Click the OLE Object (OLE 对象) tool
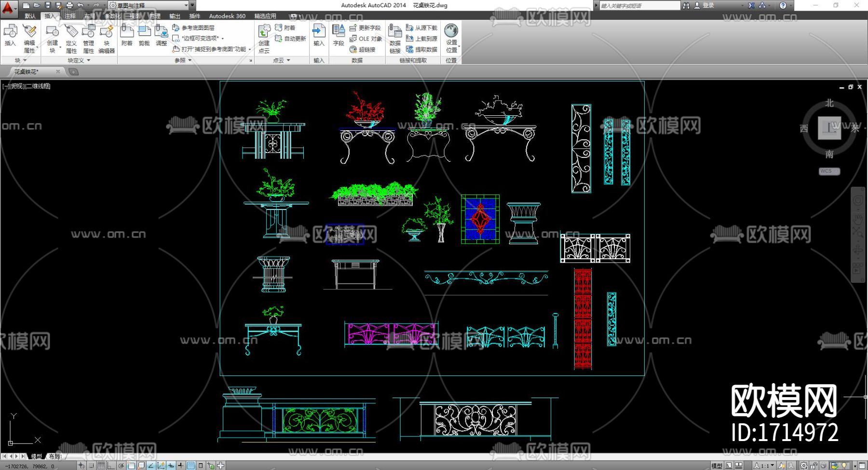 [366, 39]
